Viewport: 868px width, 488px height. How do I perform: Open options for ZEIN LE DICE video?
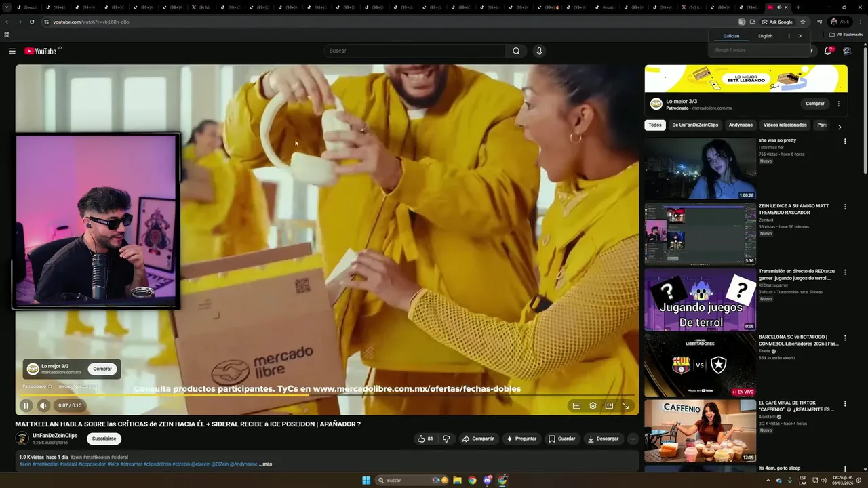tap(845, 207)
